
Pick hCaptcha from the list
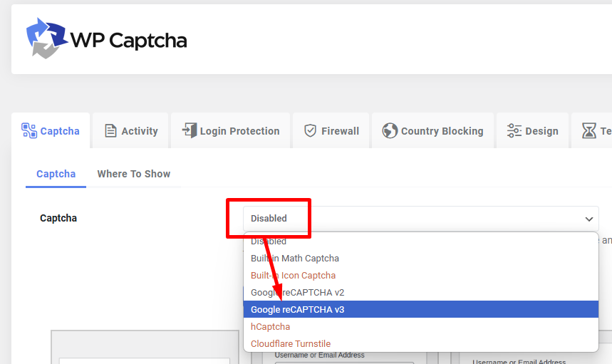click(x=271, y=326)
